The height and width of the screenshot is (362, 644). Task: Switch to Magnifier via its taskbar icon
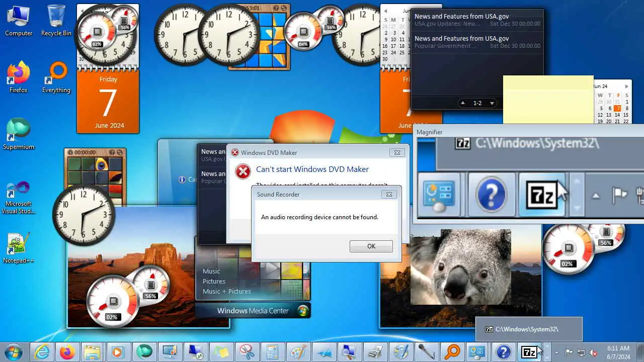(x=349, y=352)
